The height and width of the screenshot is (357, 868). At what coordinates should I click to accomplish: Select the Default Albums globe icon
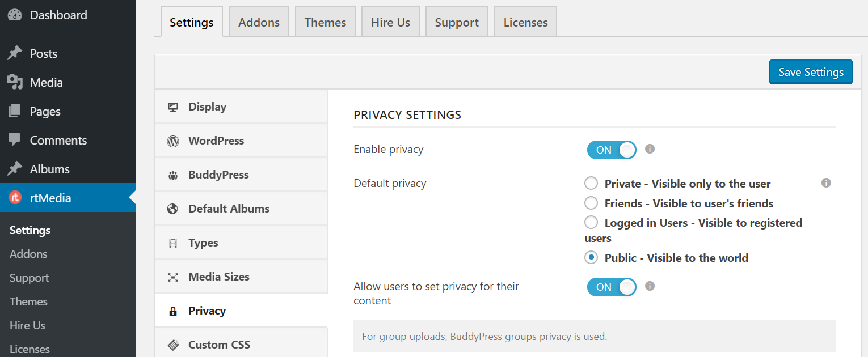coord(172,209)
